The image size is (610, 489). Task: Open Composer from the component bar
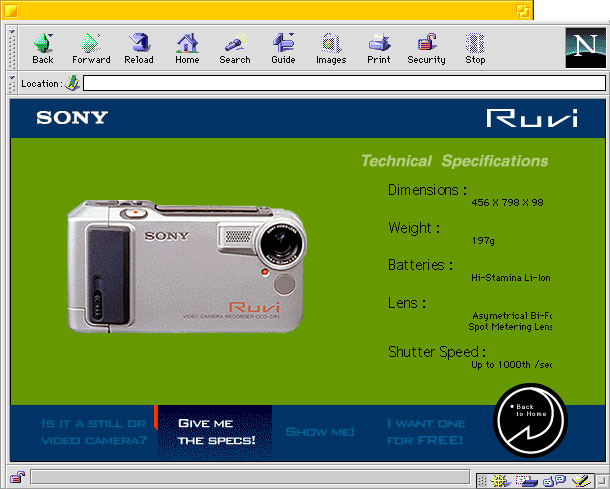(582, 481)
